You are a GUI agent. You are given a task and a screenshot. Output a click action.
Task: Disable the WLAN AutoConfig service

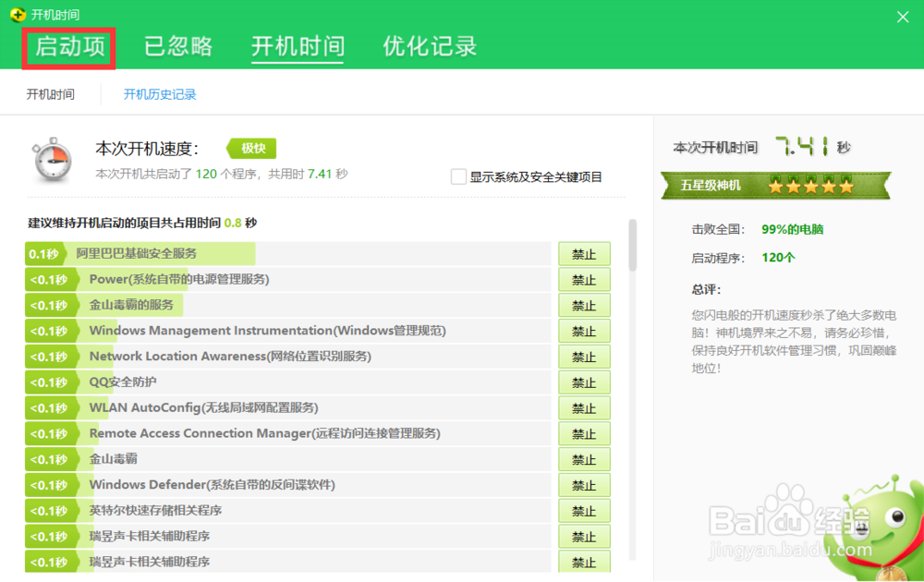click(584, 407)
